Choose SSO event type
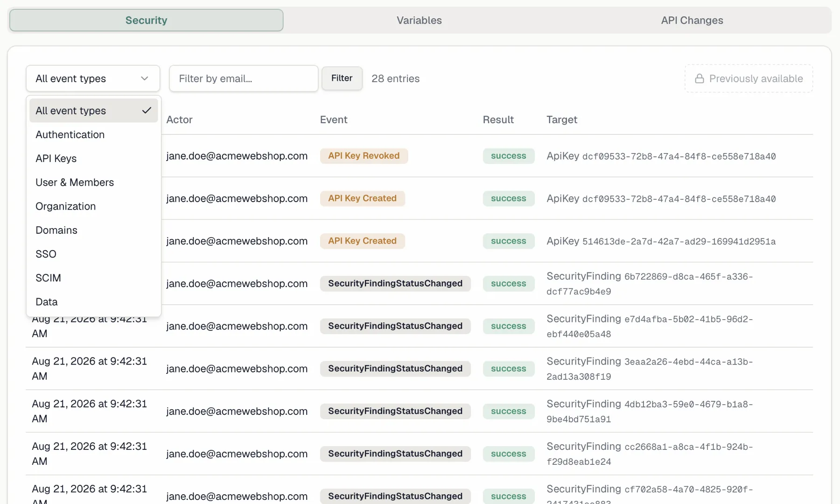This screenshot has width=840, height=504. pyautogui.click(x=93, y=253)
